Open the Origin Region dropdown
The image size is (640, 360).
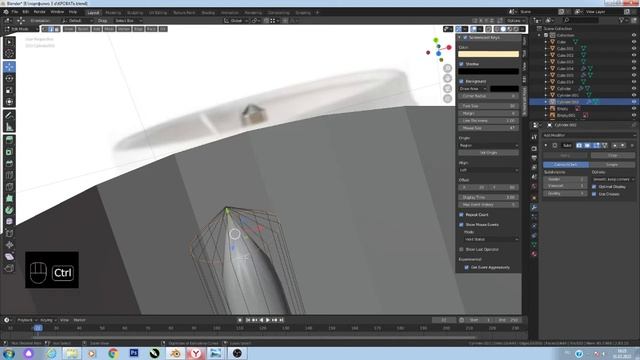489,145
